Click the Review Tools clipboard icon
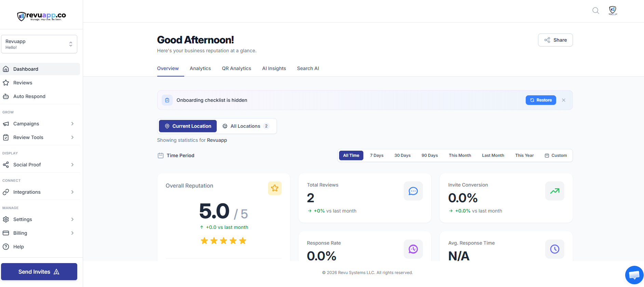 [x=6, y=137]
